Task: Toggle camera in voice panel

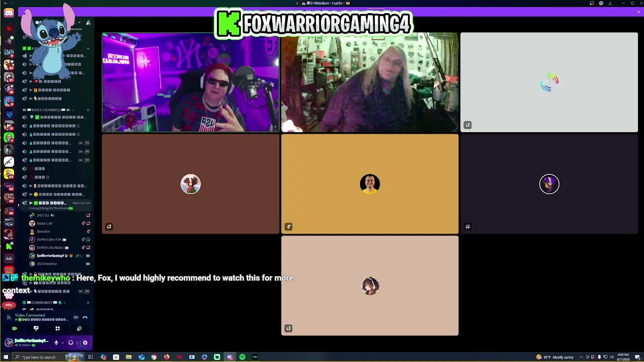Action: pyautogui.click(x=15, y=328)
